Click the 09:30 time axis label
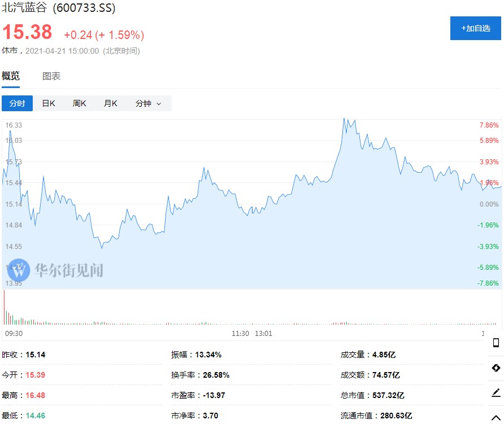504x424 pixels. click(x=14, y=334)
